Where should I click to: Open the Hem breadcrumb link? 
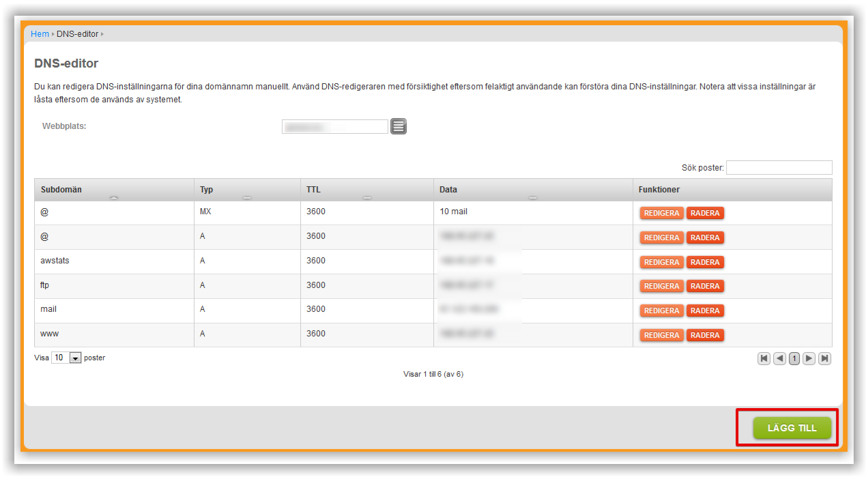pyautogui.click(x=40, y=33)
